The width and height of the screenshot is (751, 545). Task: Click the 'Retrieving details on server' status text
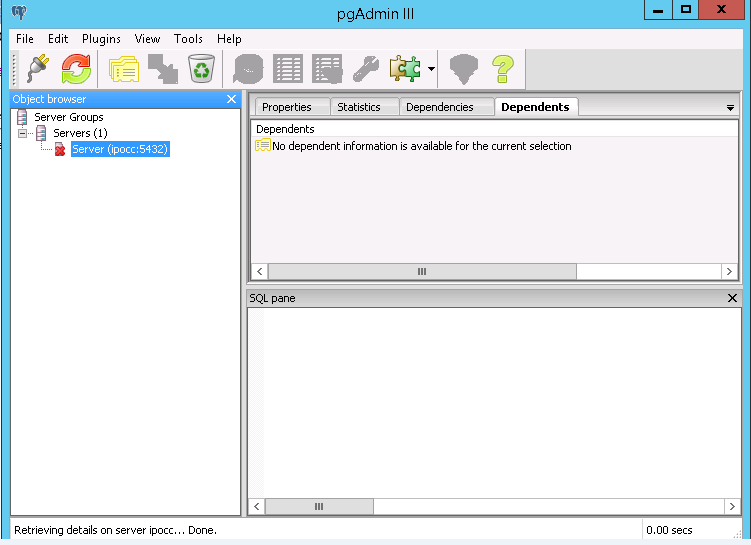pyautogui.click(x=115, y=530)
